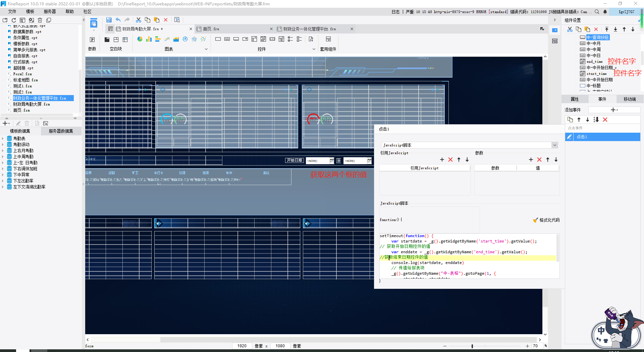This screenshot has height=352, width=644.
Task: Select end_time widget in component tree
Action: pos(594,61)
